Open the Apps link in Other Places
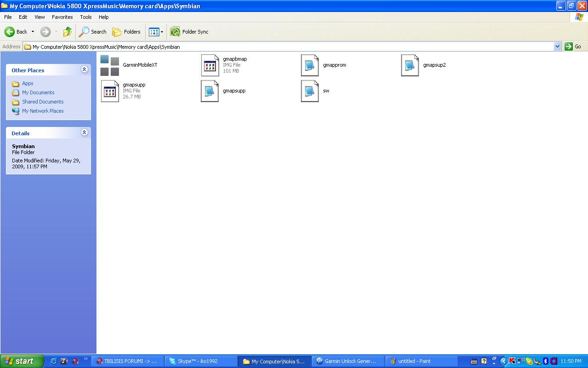This screenshot has height=368, width=588. coord(28,83)
